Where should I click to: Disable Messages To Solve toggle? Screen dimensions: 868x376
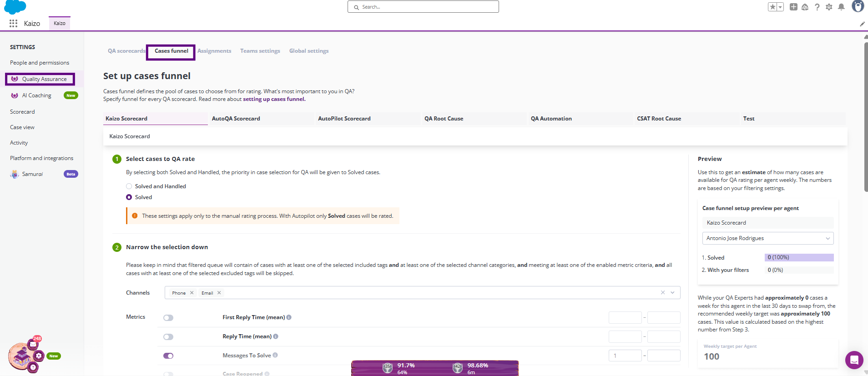click(x=168, y=356)
